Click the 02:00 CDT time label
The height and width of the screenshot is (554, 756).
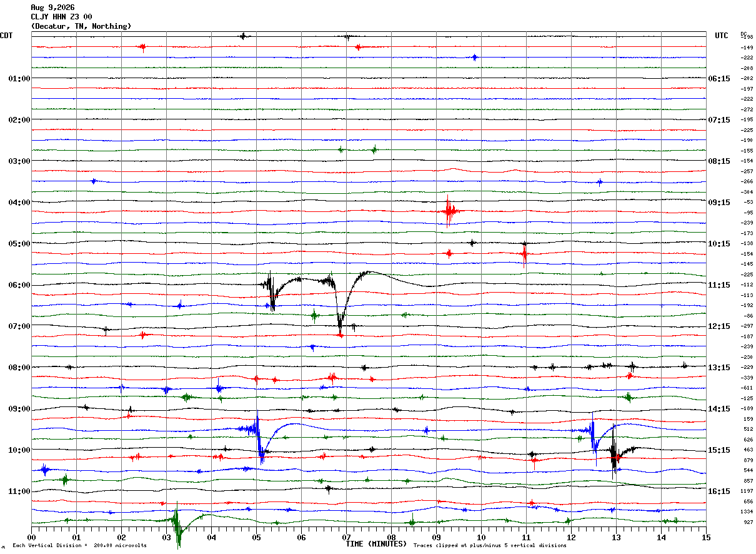[x=19, y=120]
